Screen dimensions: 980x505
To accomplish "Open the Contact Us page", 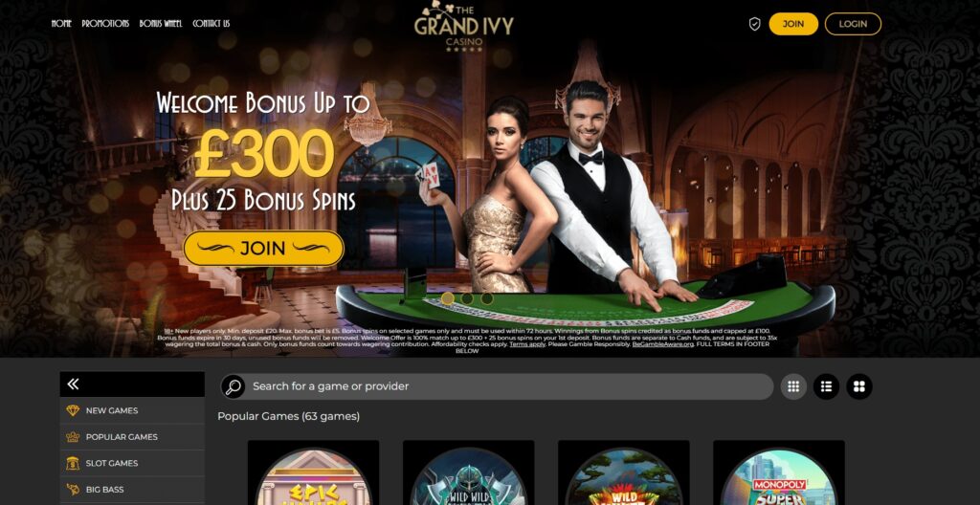I will 212,24.
